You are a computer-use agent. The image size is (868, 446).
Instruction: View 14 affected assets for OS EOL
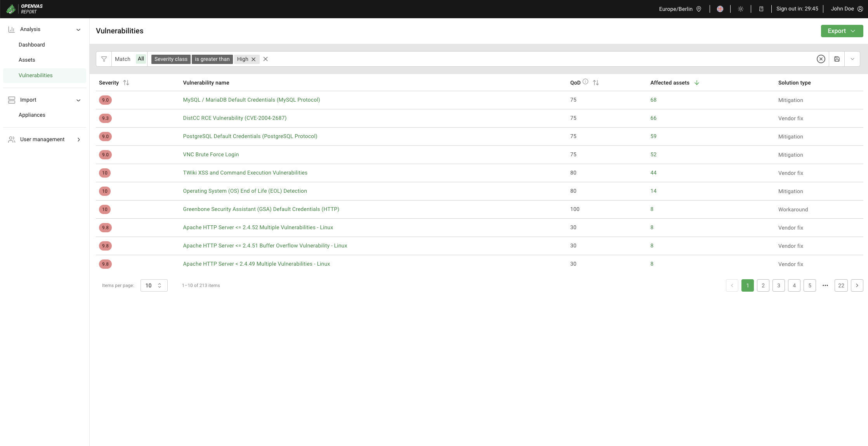(653, 191)
